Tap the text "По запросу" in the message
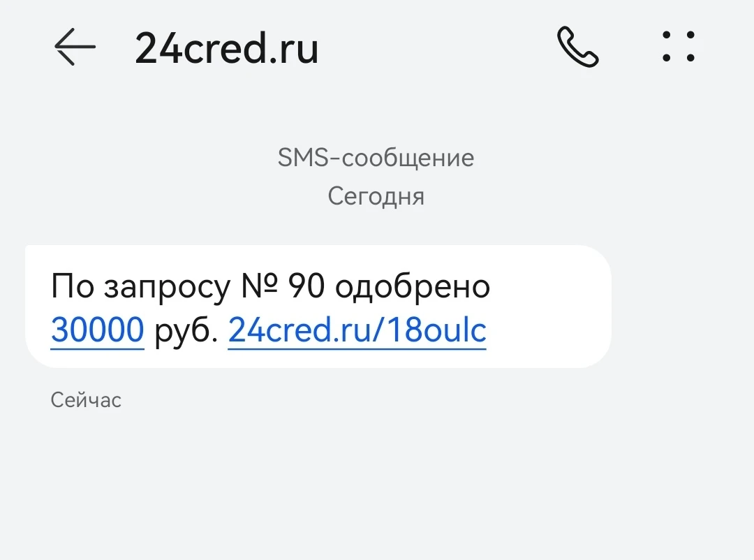Image resolution: width=754 pixels, height=560 pixels. 140,287
